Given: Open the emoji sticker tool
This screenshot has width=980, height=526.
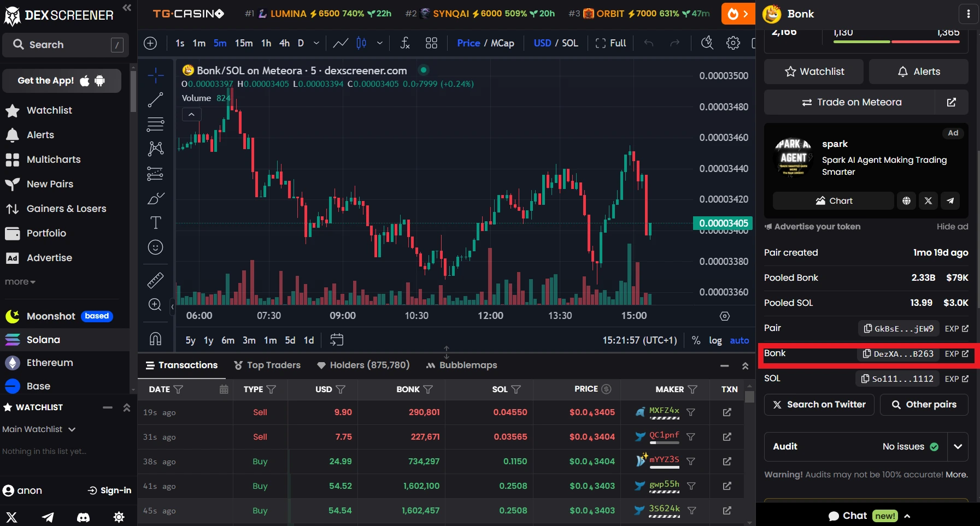Looking at the screenshot, I should coord(155,247).
